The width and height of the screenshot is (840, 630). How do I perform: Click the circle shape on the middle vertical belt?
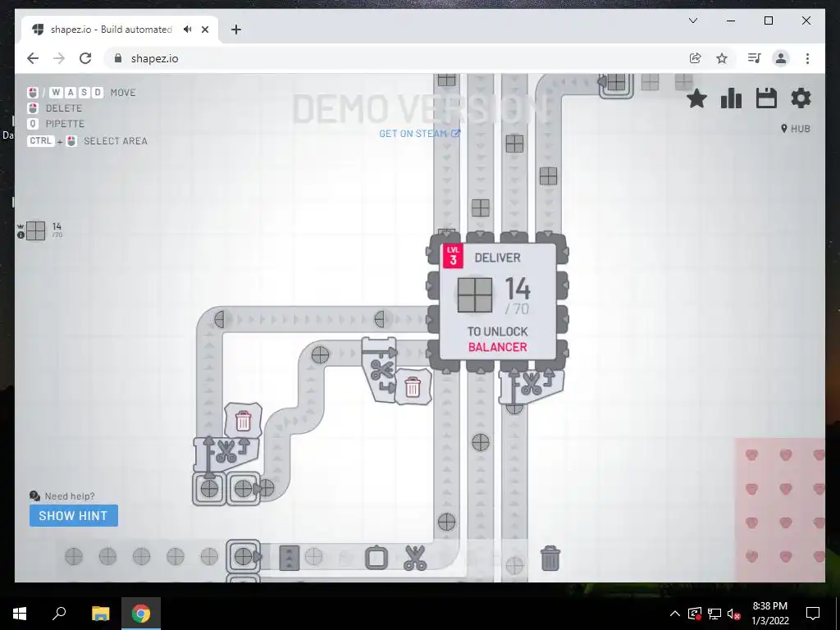point(481,442)
